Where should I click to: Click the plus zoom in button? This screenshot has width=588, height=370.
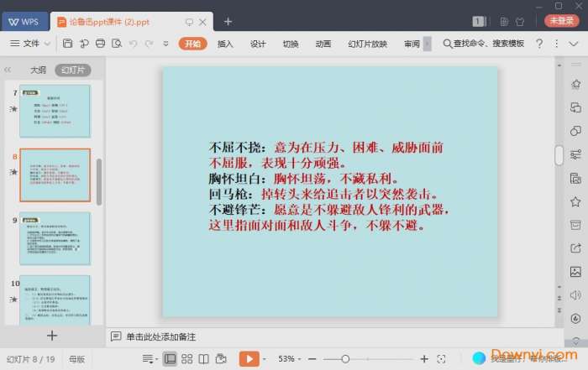(424, 359)
